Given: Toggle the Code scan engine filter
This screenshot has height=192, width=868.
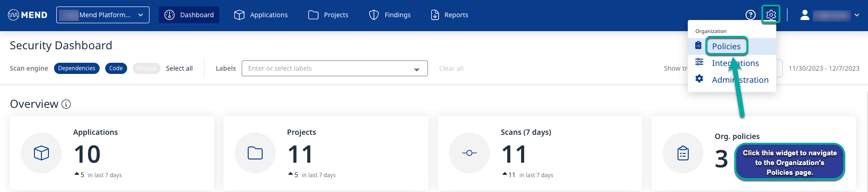Looking at the screenshot, I should tap(116, 68).
